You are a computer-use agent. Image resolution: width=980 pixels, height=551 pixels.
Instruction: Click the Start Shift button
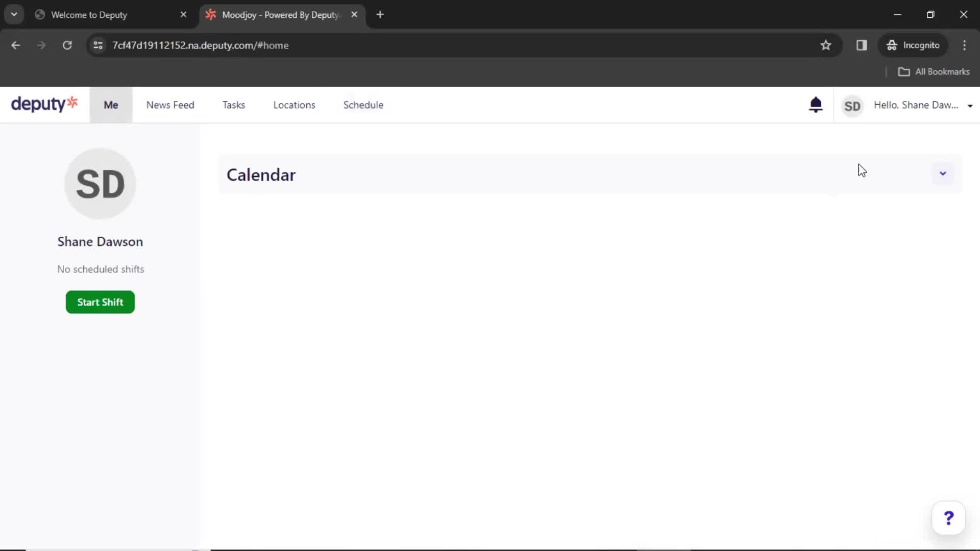100,302
